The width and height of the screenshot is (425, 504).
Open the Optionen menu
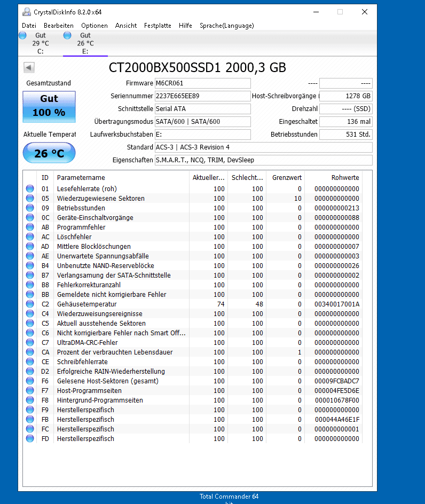click(x=94, y=26)
